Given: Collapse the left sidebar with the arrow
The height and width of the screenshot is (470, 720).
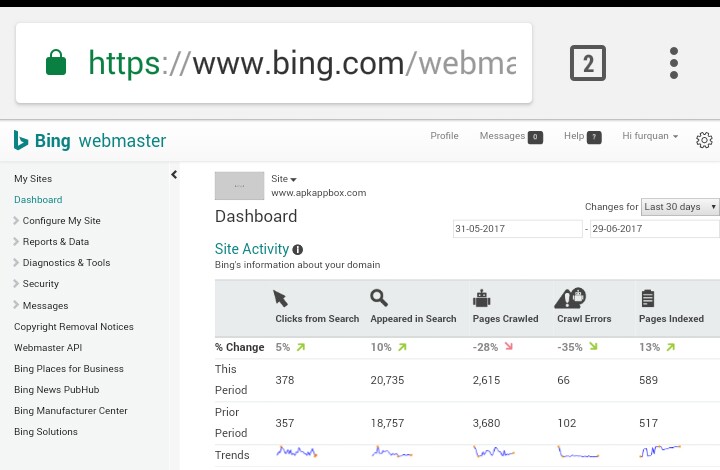Looking at the screenshot, I should click(174, 174).
